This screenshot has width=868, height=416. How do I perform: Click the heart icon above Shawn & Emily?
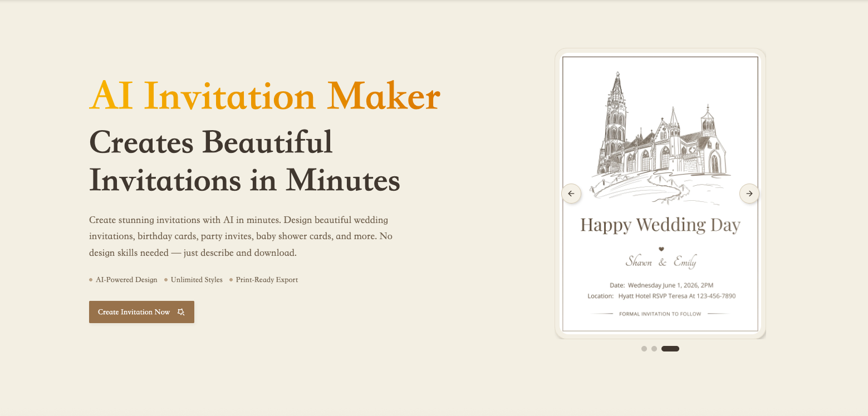[661, 249]
